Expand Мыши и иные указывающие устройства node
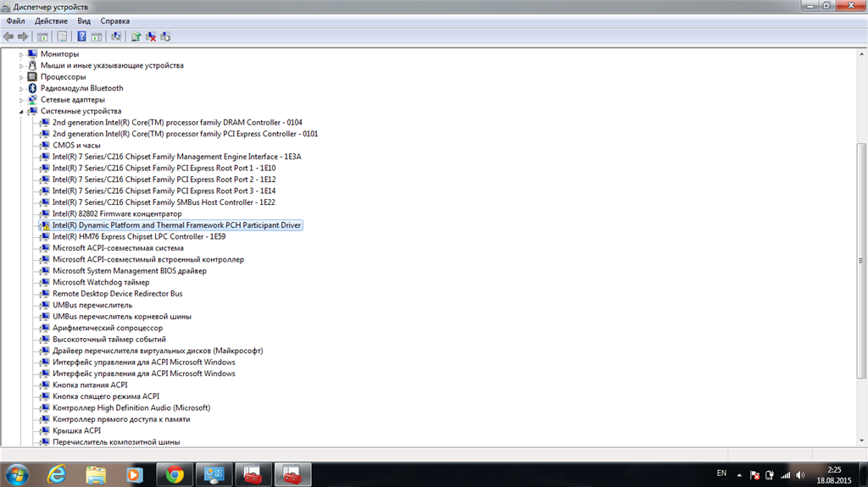This screenshot has height=487, width=868. coord(21,66)
